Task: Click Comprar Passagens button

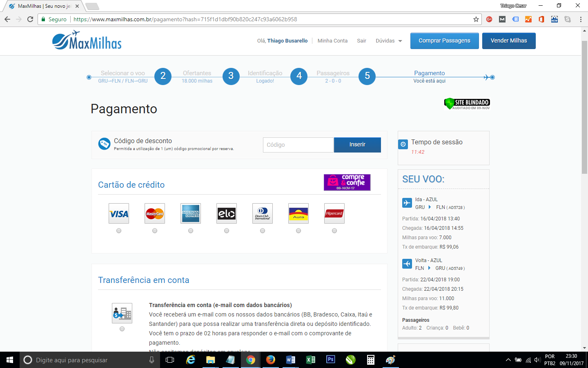Action: click(x=444, y=41)
